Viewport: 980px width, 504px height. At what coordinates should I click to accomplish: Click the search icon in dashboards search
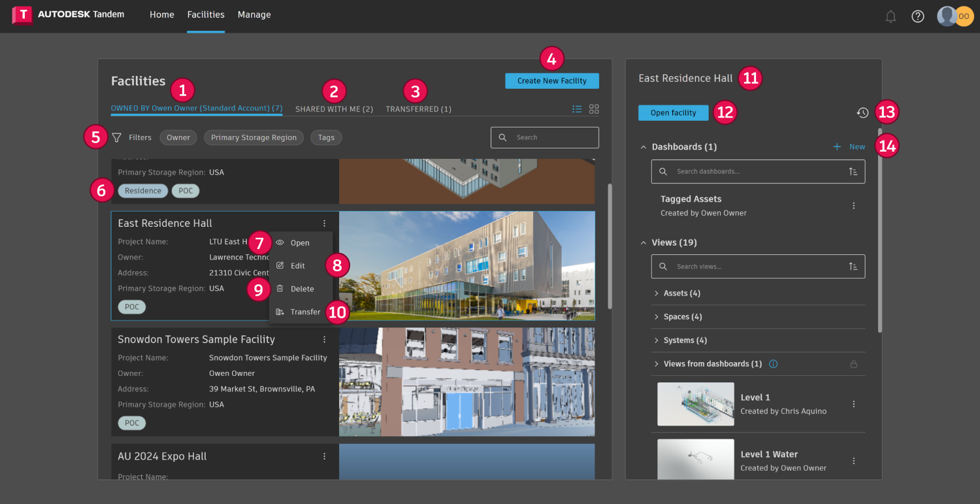[x=663, y=171]
